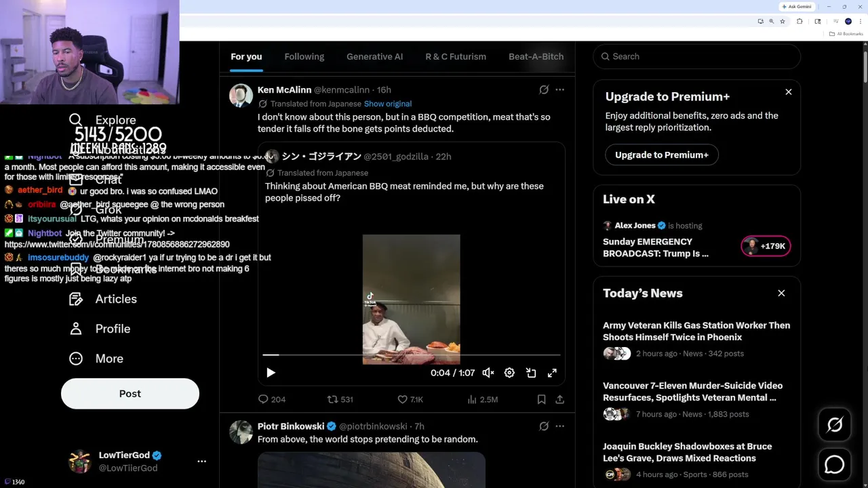This screenshot has width=868, height=488.
Task: Open Vancouver 7-Eleven Murder-Suicide news story
Action: pyautogui.click(x=692, y=392)
